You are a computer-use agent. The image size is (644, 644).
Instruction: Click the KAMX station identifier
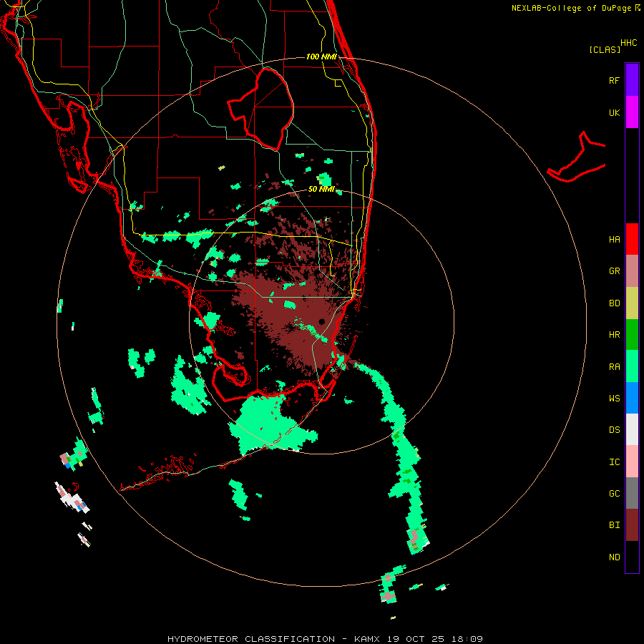(x=367, y=639)
